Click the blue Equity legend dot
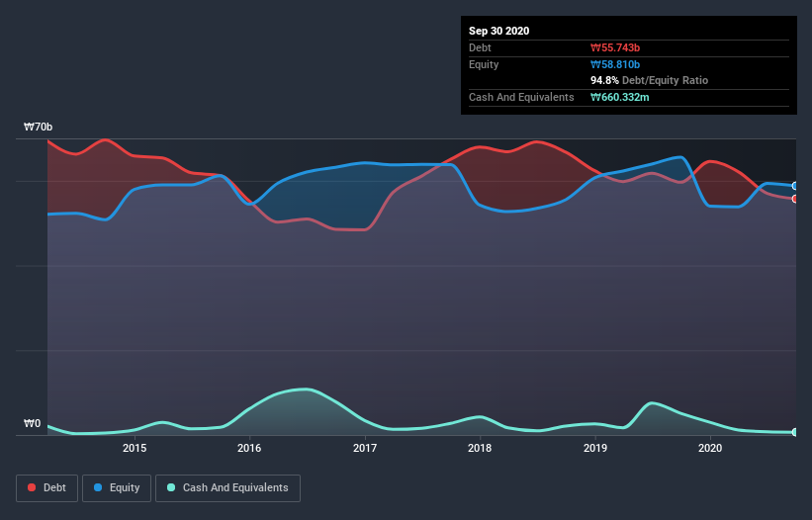812x520 pixels. [x=98, y=487]
